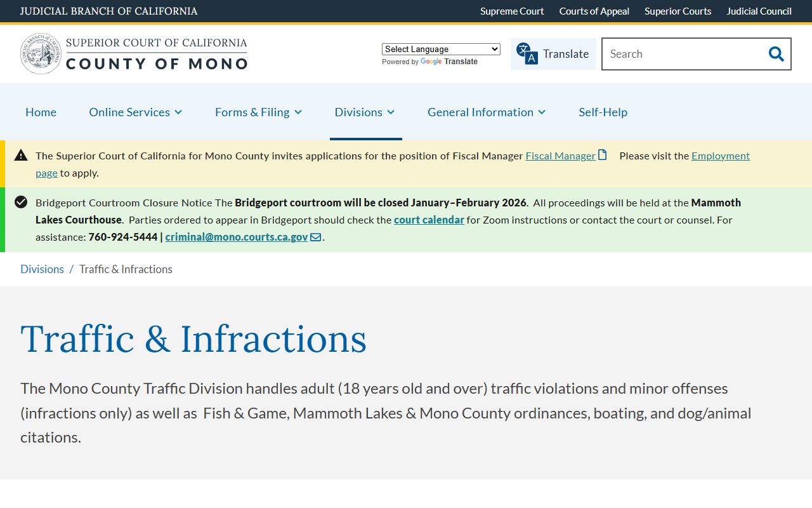This screenshot has height=508, width=812.
Task: Open the Supreme Court link
Action: [x=512, y=11]
